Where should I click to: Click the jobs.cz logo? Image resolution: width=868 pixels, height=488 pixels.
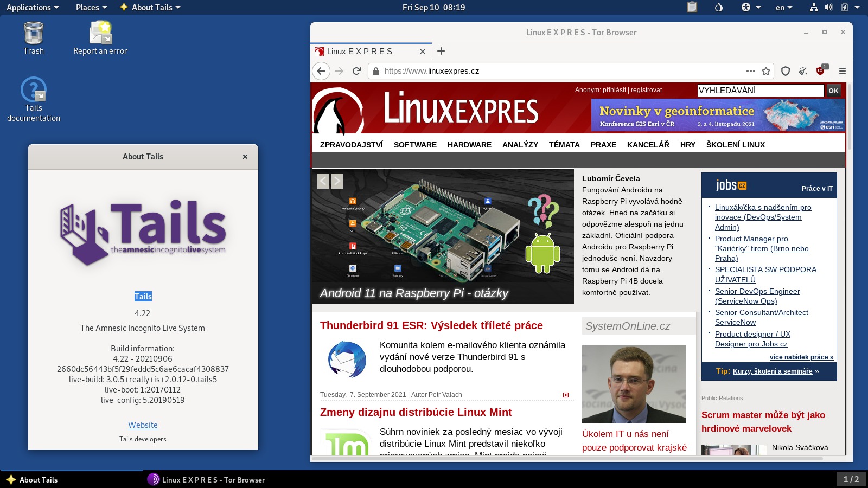pos(731,185)
